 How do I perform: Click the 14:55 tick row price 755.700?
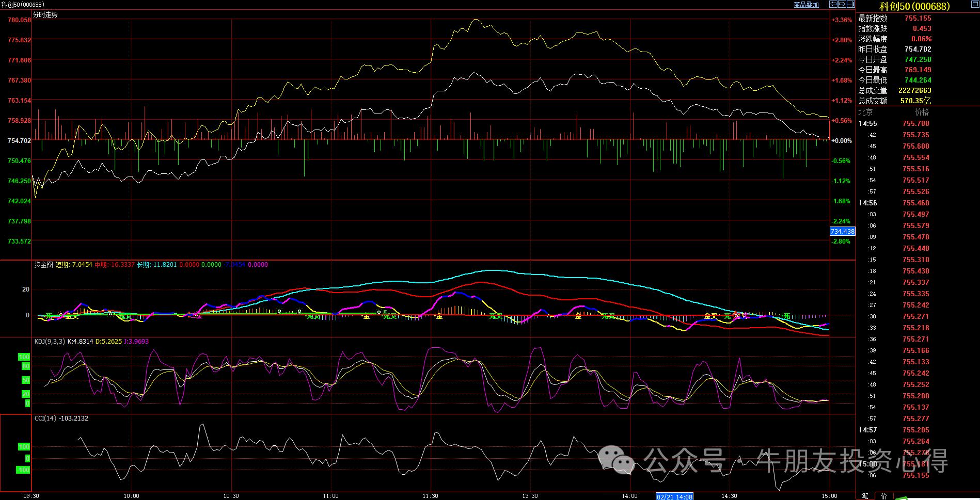[x=916, y=123]
